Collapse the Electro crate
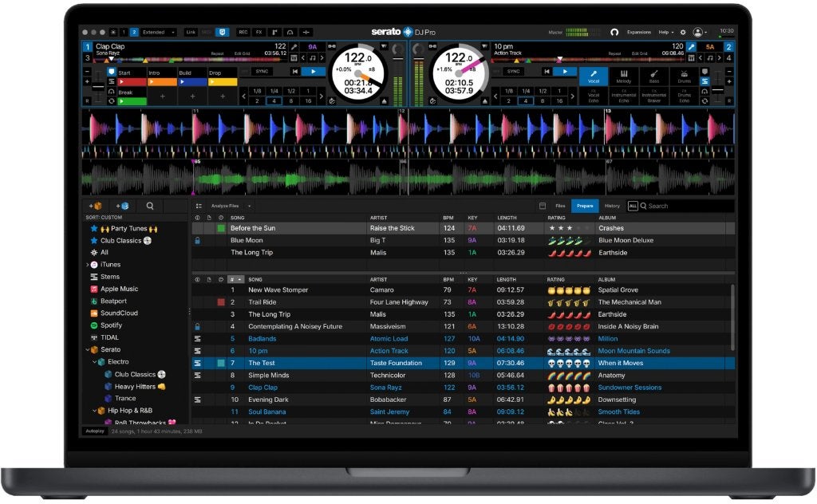Image resolution: width=817 pixels, height=504 pixels. tap(94, 362)
